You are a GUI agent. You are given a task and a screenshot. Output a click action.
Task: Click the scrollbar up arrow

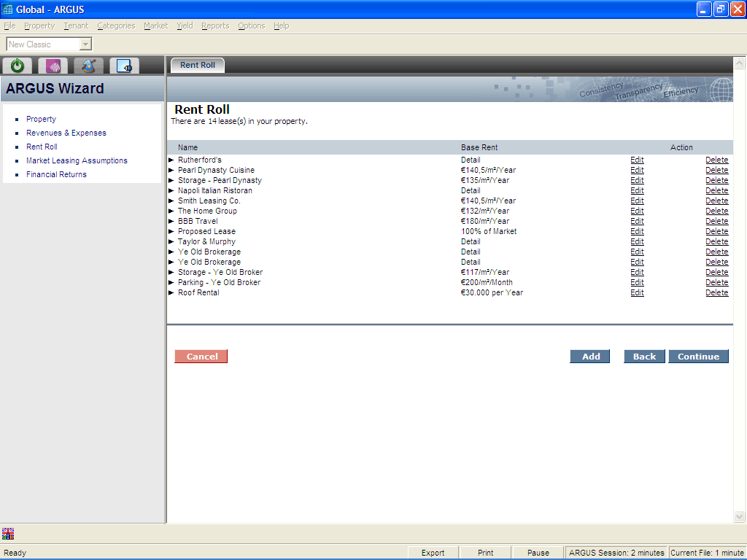tap(739, 63)
